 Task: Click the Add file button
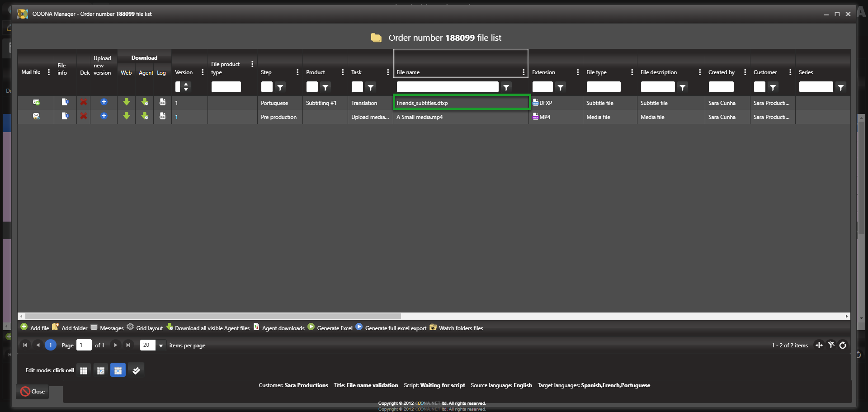coord(35,328)
